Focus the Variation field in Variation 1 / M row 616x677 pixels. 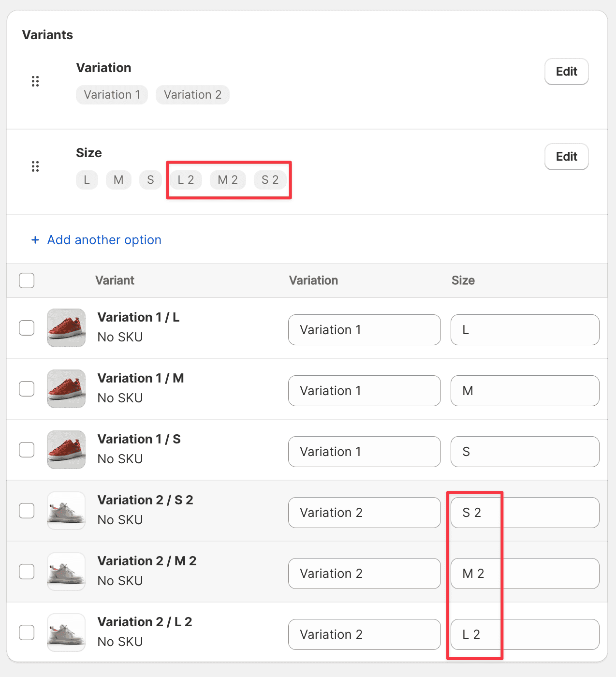coord(364,391)
